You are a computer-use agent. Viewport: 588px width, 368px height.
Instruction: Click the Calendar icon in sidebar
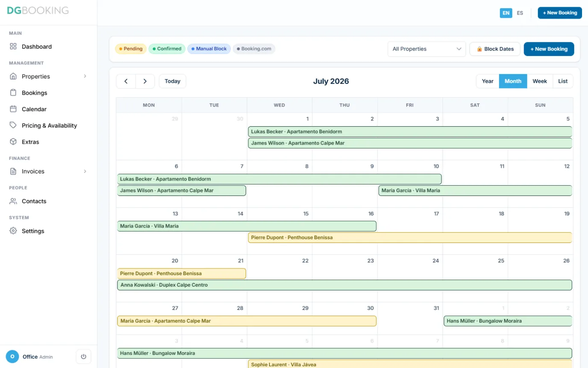tap(13, 109)
